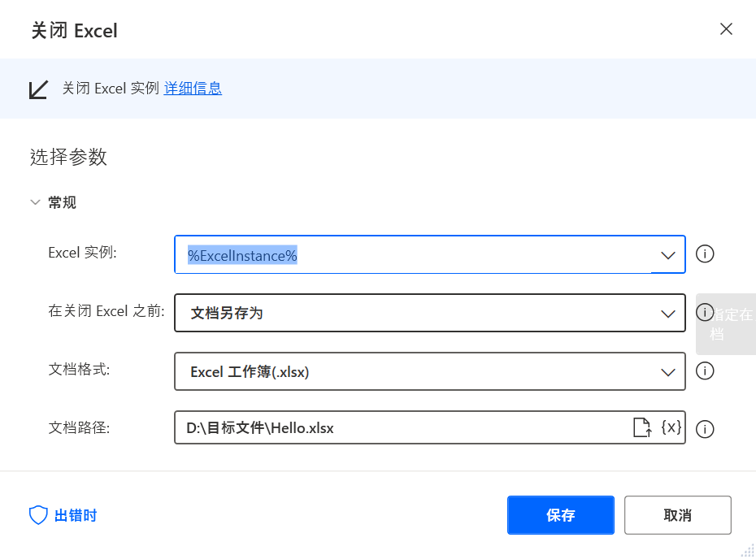Image resolution: width=756 pixels, height=559 pixels.
Task: Open the Excel 实例 dropdown
Action: [668, 254]
